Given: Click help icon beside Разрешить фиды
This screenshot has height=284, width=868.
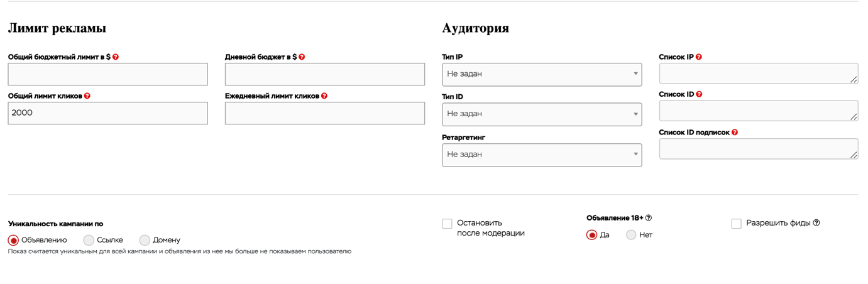Looking at the screenshot, I should 816,222.
